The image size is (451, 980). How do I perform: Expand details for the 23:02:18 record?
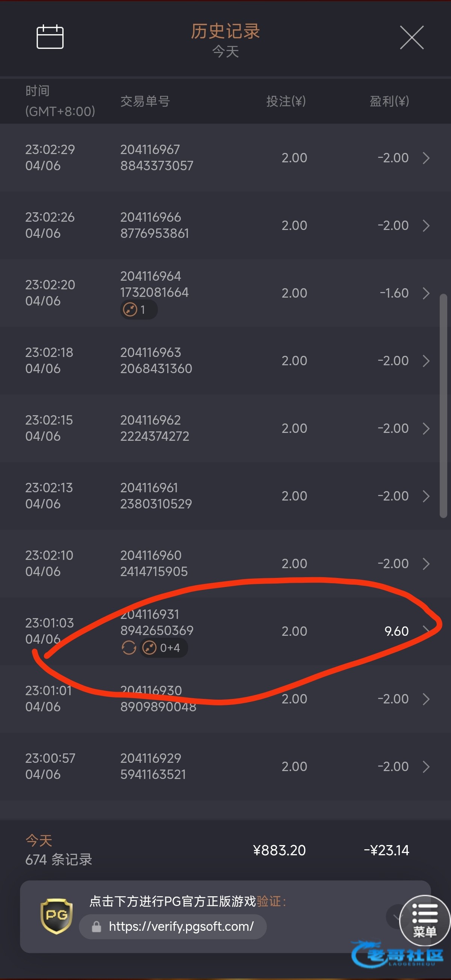(426, 361)
